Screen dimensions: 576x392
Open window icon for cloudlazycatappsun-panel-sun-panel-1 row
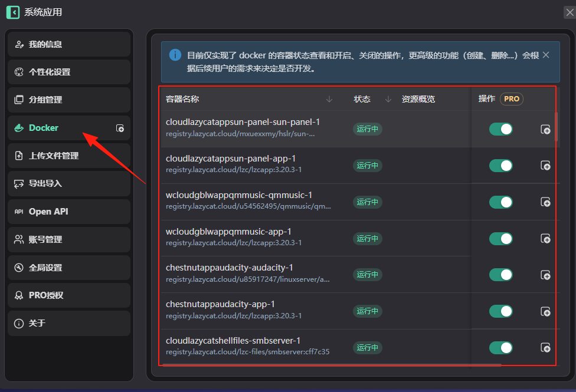(545, 129)
